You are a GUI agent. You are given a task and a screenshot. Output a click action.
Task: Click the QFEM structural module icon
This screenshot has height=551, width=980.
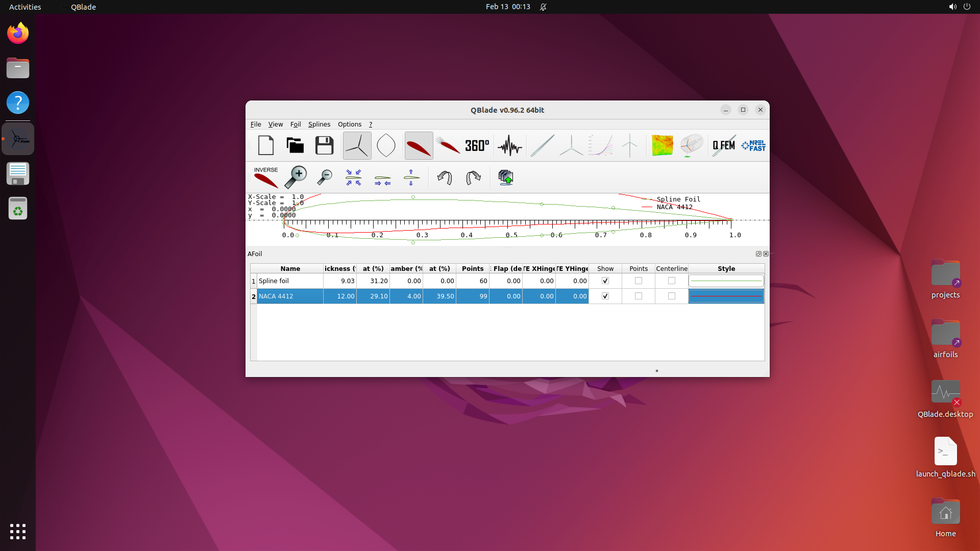point(724,146)
